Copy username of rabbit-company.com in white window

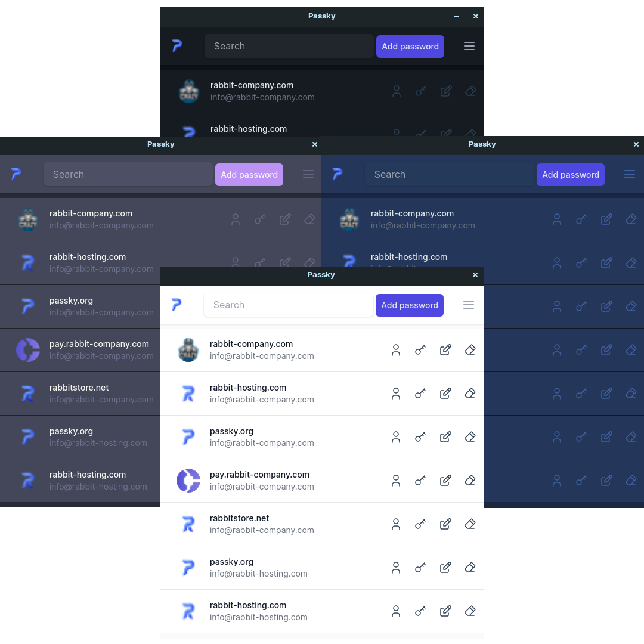coord(395,350)
